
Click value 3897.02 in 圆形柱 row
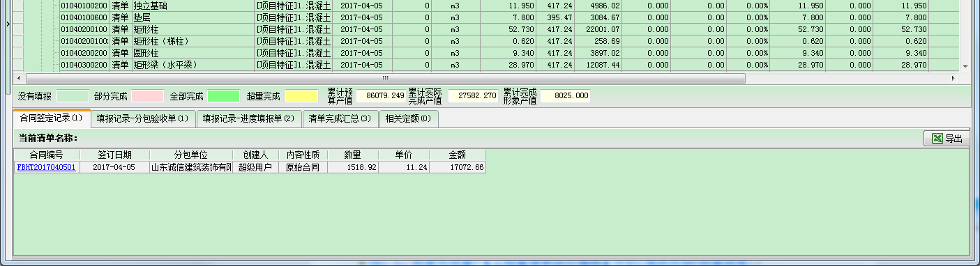pos(599,53)
